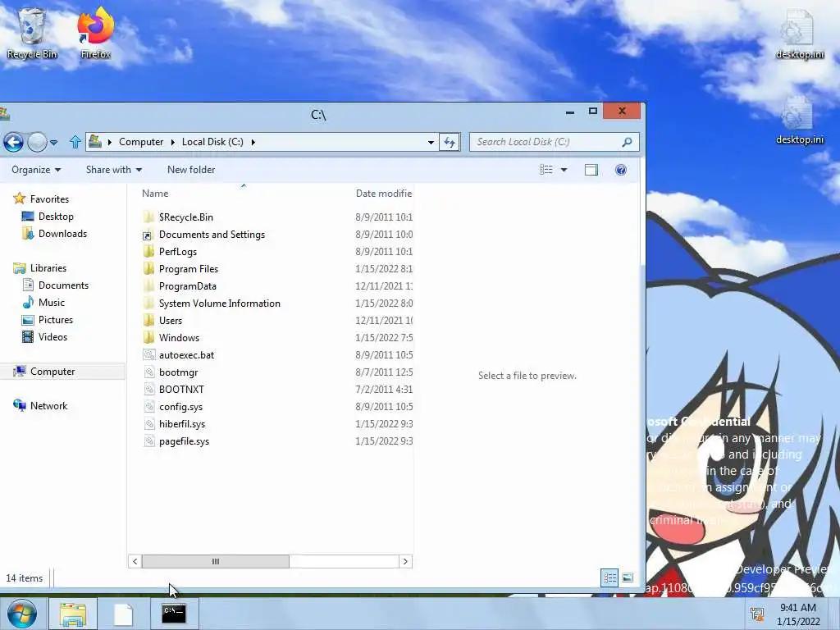The height and width of the screenshot is (630, 840).
Task: Expand arrow after Local Disk (C:) breadcrumb
Action: point(253,142)
